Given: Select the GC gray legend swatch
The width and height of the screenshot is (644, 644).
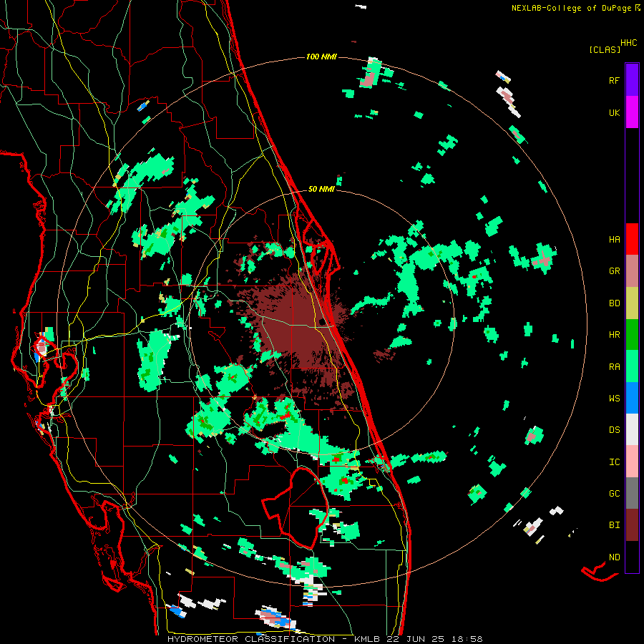Looking at the screenshot, I should pyautogui.click(x=632, y=493).
